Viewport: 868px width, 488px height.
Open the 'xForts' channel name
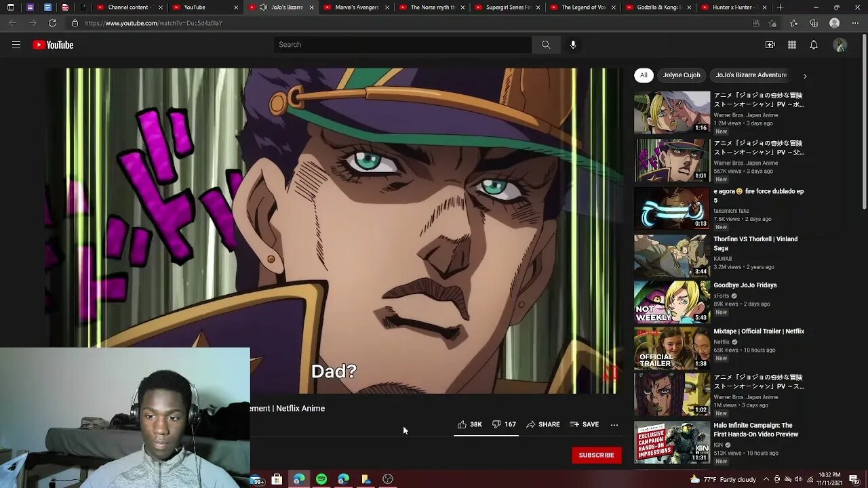pyautogui.click(x=722, y=296)
